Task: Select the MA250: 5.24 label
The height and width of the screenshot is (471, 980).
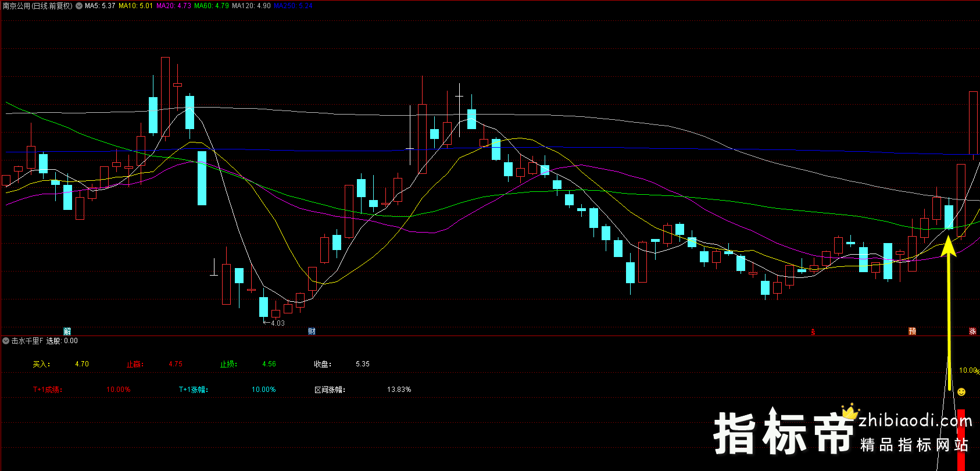Action: point(293,6)
